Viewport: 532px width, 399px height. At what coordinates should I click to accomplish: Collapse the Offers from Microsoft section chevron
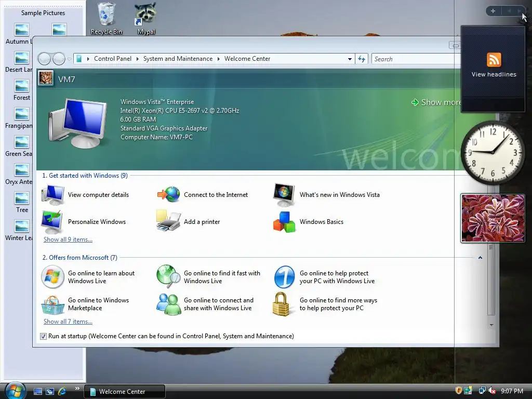click(x=480, y=258)
